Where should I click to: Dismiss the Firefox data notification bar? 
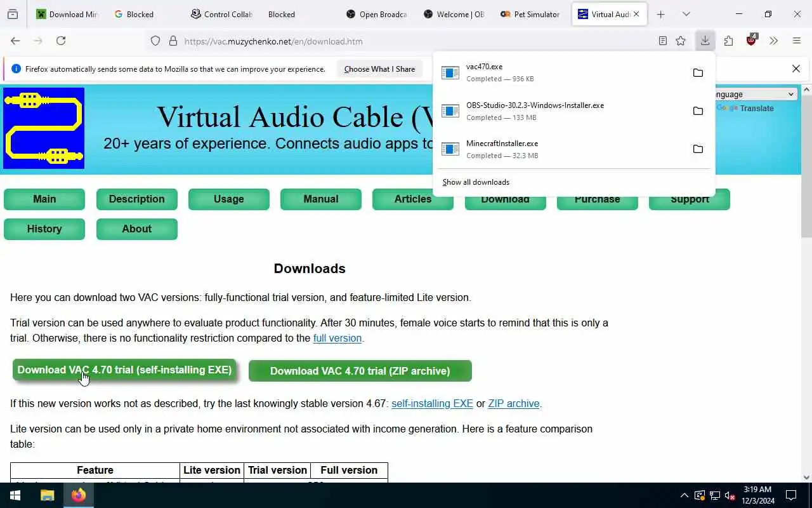[796, 69]
